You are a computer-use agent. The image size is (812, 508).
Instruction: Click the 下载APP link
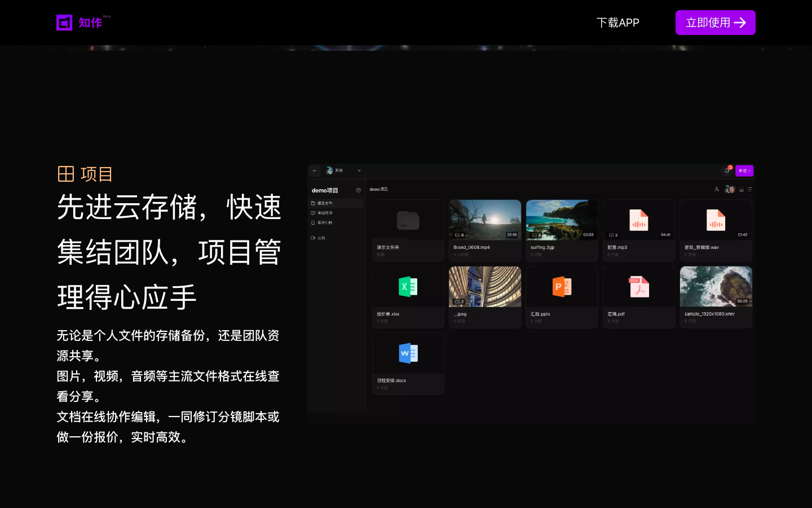pos(618,23)
